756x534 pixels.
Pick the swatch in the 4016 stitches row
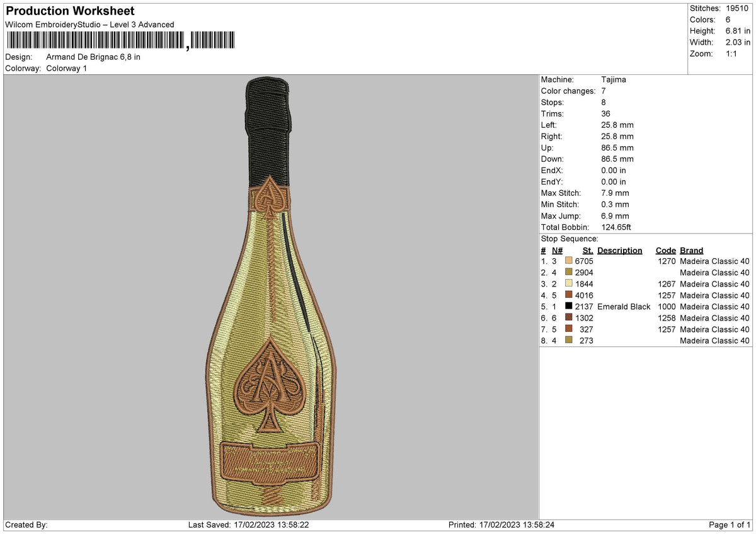pos(569,295)
